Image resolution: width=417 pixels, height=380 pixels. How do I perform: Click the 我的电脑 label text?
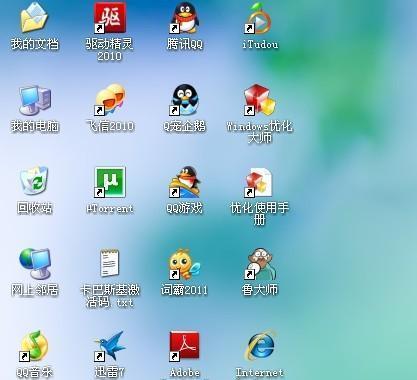coord(35,126)
